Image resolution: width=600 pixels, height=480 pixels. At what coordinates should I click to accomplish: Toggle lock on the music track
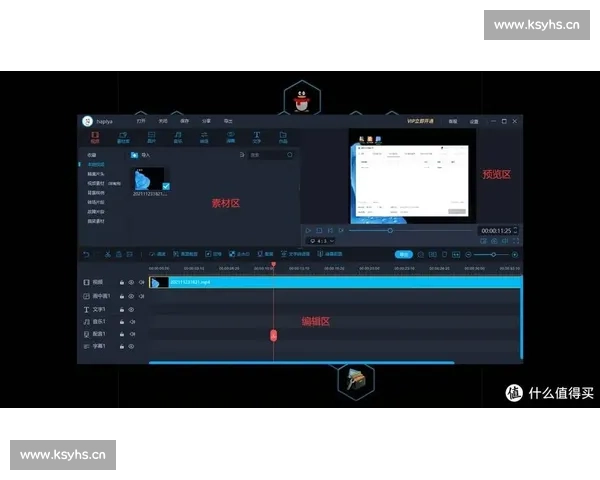coord(122,322)
